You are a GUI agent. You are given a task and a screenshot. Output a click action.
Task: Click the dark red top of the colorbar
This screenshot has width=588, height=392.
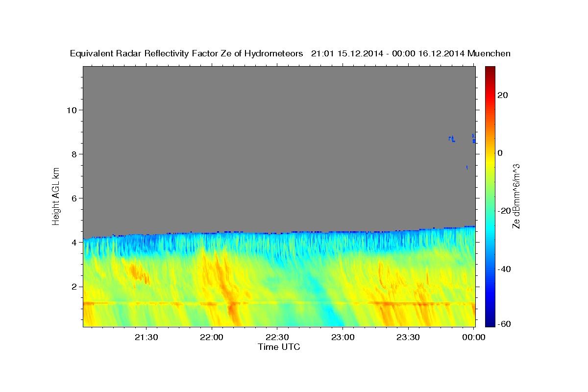click(x=489, y=70)
